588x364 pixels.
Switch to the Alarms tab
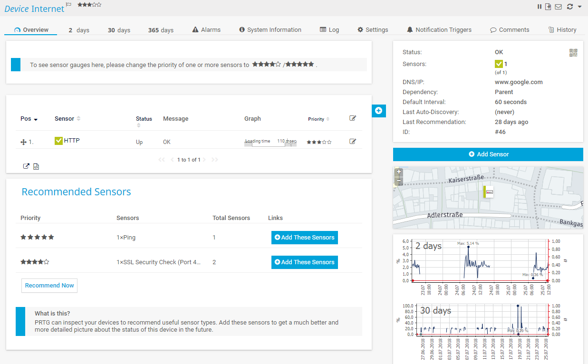click(206, 29)
